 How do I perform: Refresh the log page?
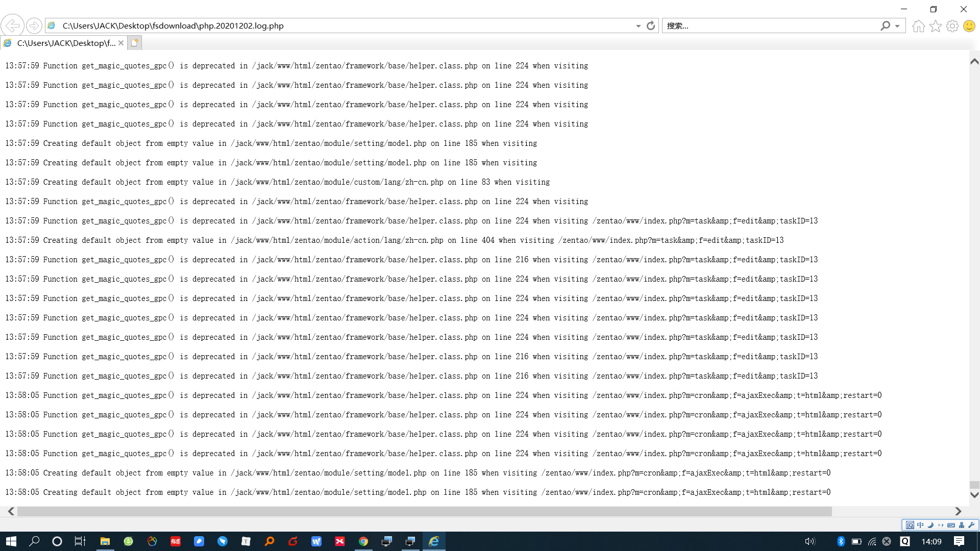pos(650,26)
